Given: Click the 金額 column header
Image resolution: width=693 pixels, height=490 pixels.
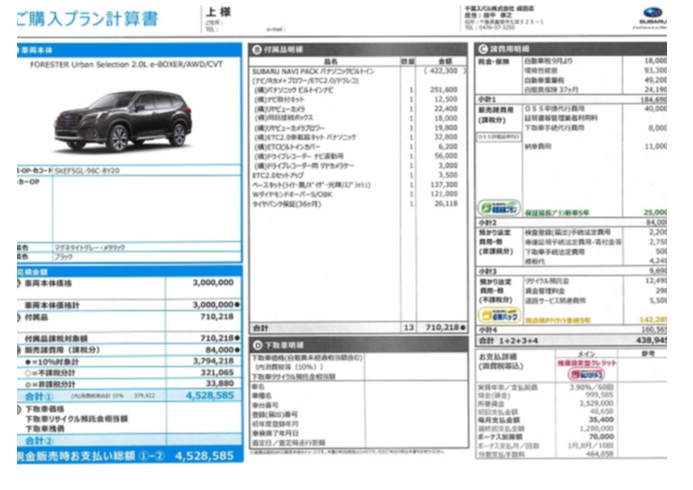Looking at the screenshot, I should pos(445,61).
